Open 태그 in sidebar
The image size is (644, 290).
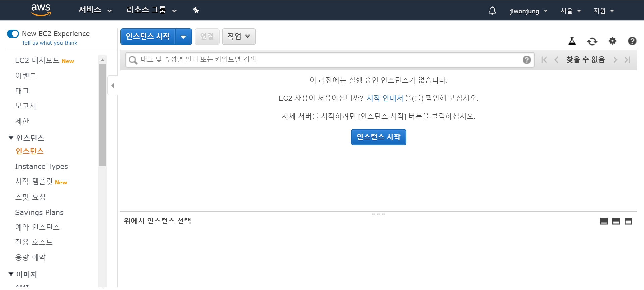[22, 91]
